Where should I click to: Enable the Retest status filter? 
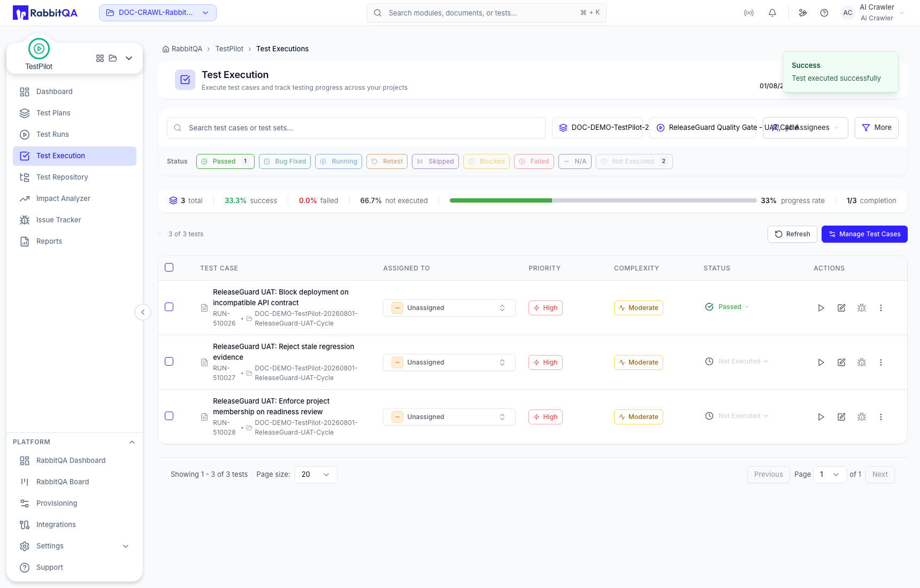point(387,161)
